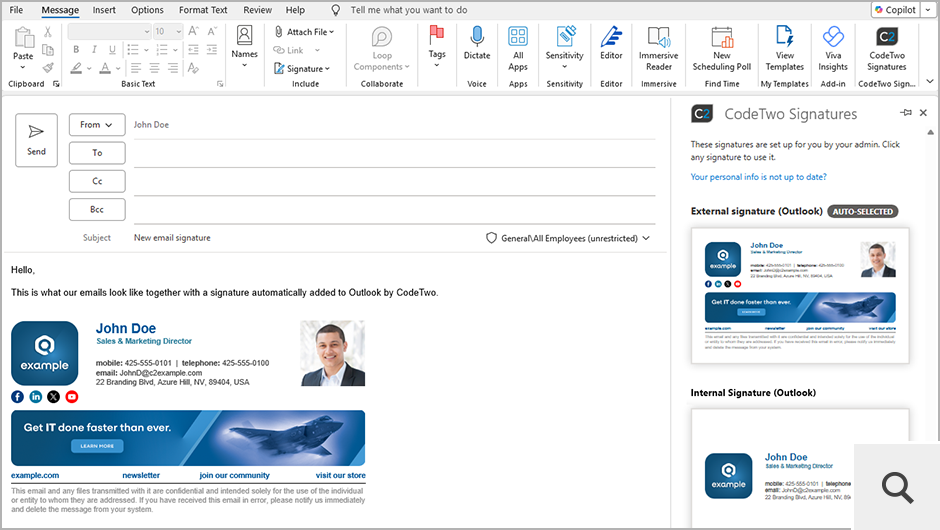Click the Subject field

306,238
